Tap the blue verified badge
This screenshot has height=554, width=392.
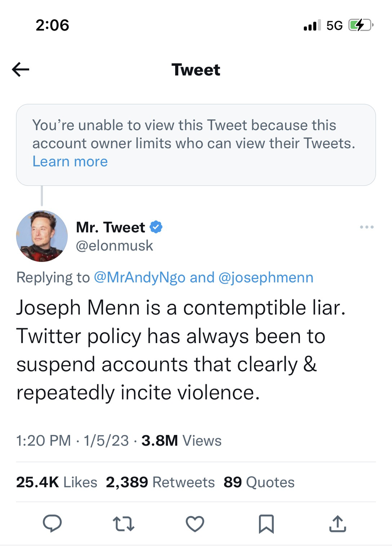click(x=156, y=227)
